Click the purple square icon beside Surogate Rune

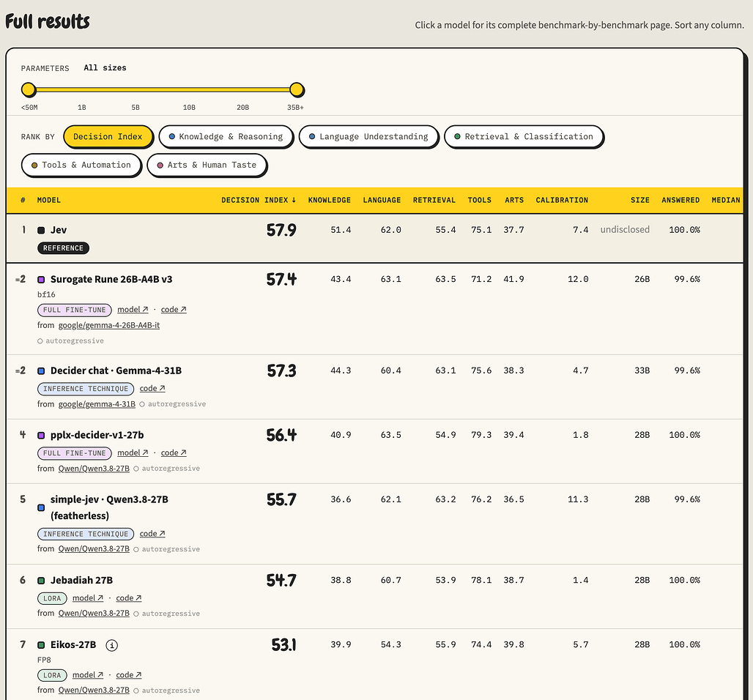tap(41, 280)
